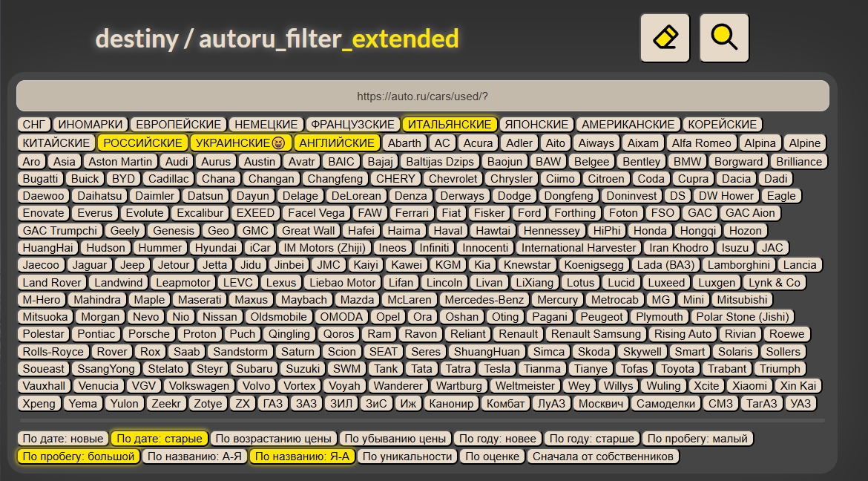Select the УАЗ brand
This screenshot has width=868, height=481.
800,403
